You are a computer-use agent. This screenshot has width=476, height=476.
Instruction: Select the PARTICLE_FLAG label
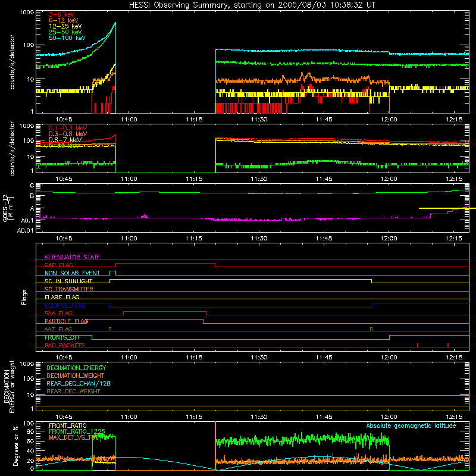pos(67,321)
